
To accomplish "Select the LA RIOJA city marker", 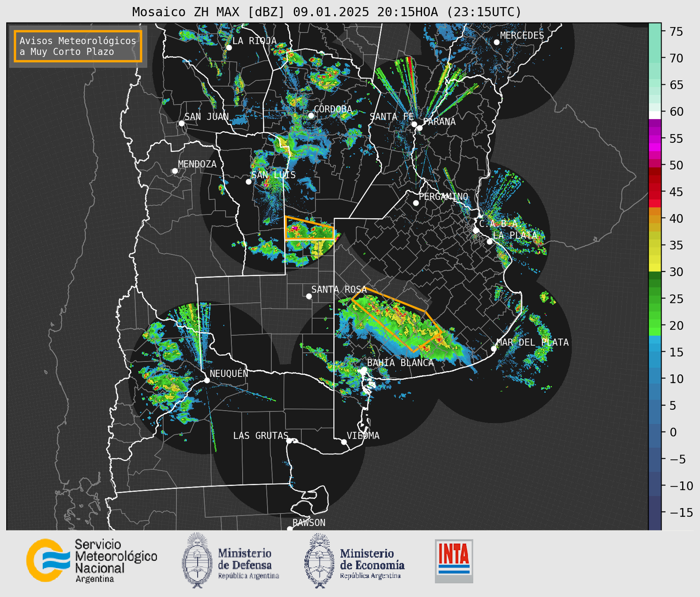I will click(x=229, y=48).
